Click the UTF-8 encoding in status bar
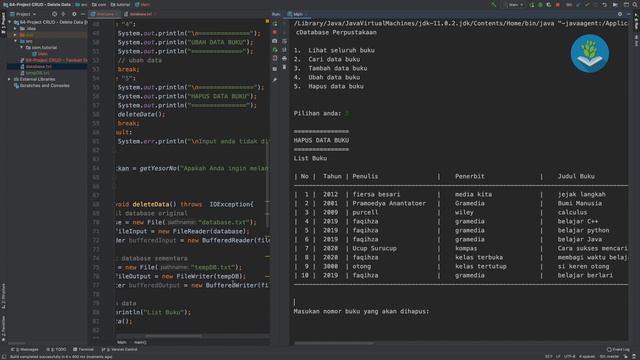The height and width of the screenshot is (360, 640). click(570, 356)
